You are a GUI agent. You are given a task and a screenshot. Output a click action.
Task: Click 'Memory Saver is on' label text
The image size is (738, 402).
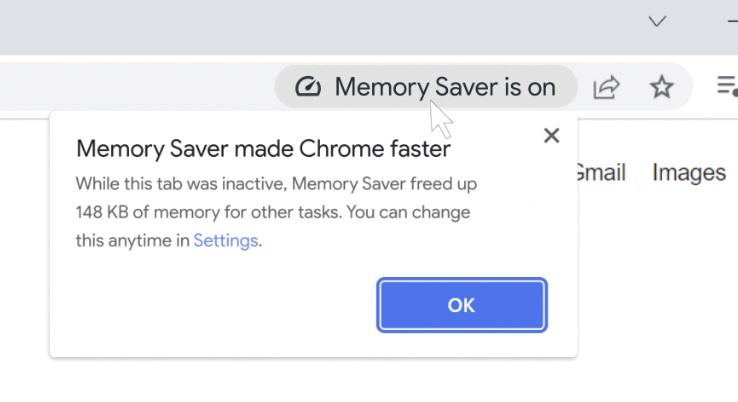[x=445, y=87]
